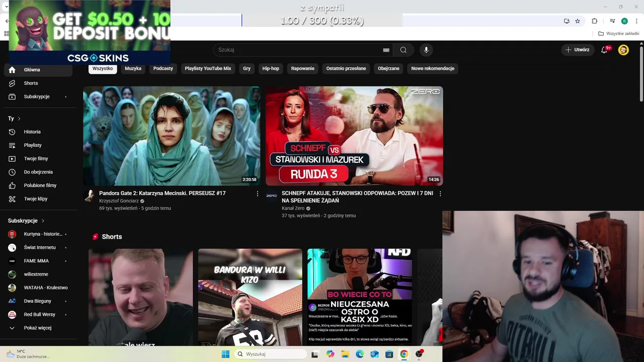Screen dimensions: 644x362
Task: Open Twoje filmy in the sidebar
Action: (38, 158)
